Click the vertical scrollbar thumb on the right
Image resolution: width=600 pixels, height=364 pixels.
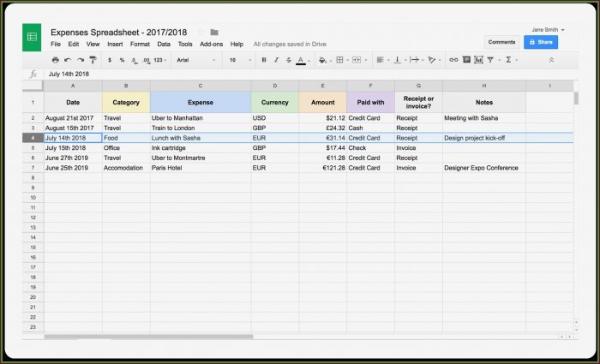pos(576,98)
